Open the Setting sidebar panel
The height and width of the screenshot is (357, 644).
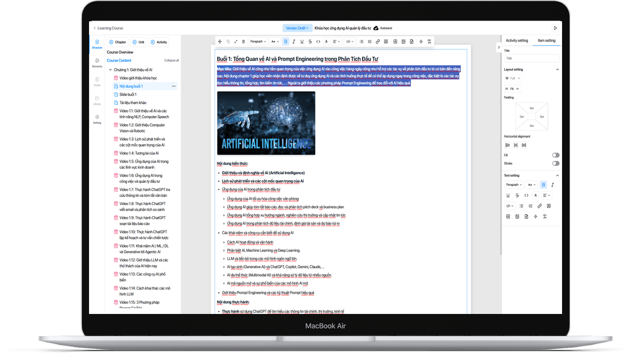tap(97, 119)
